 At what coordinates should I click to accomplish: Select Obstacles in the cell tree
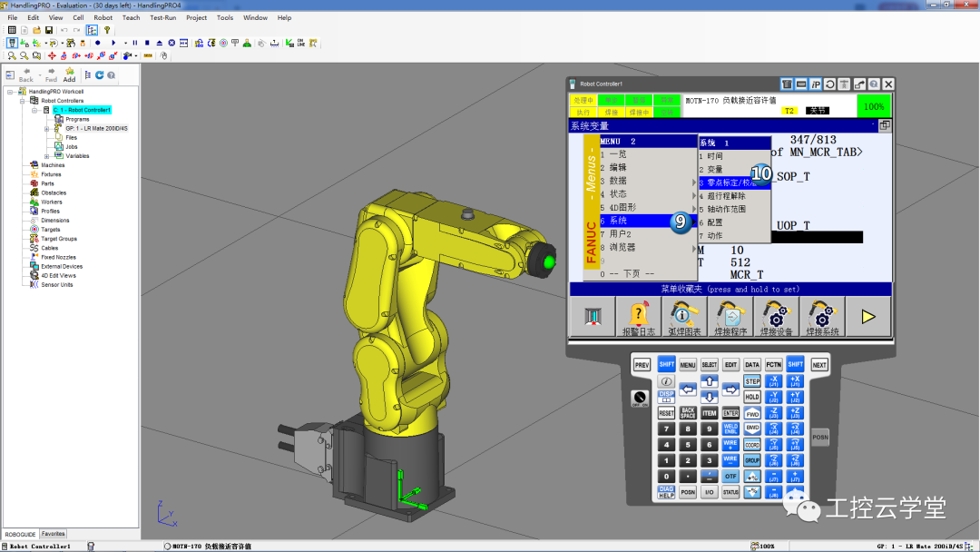click(x=54, y=192)
